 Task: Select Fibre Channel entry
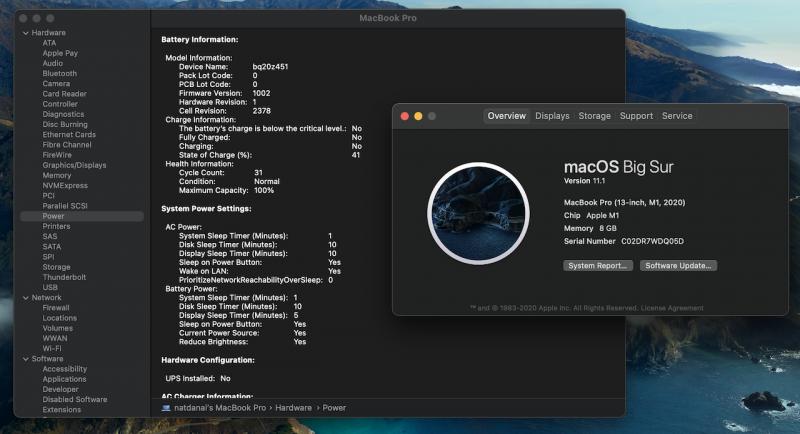pyautogui.click(x=67, y=145)
